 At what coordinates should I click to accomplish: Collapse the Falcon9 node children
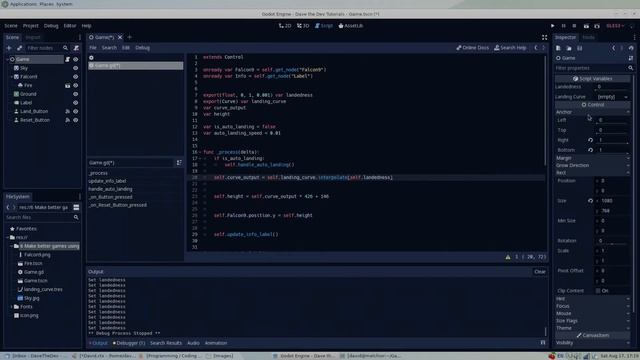pos(11,77)
